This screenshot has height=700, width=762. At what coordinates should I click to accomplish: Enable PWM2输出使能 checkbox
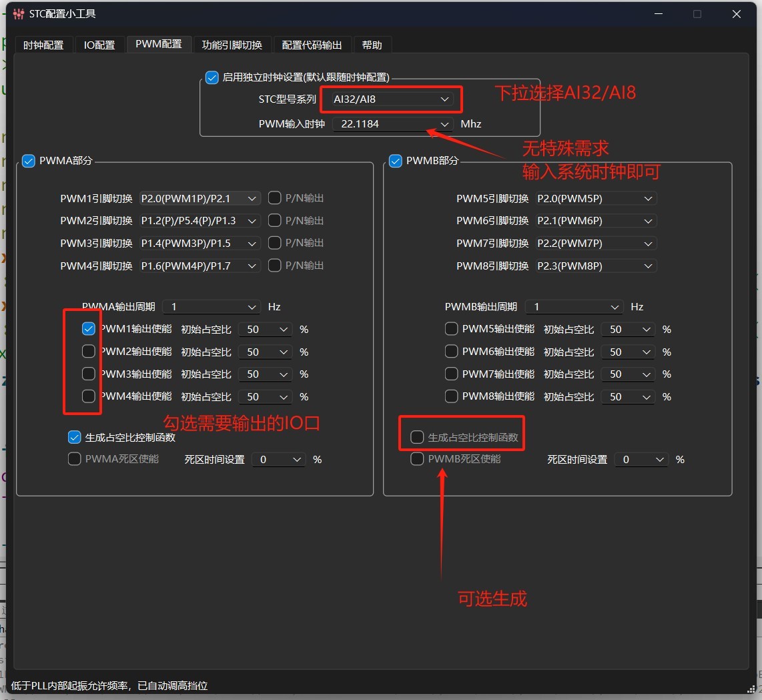[x=89, y=352]
